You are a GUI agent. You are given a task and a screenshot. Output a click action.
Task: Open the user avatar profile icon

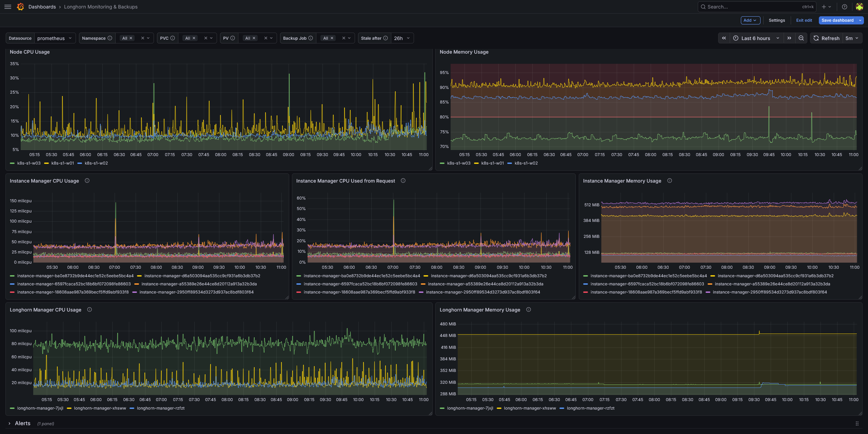click(859, 7)
